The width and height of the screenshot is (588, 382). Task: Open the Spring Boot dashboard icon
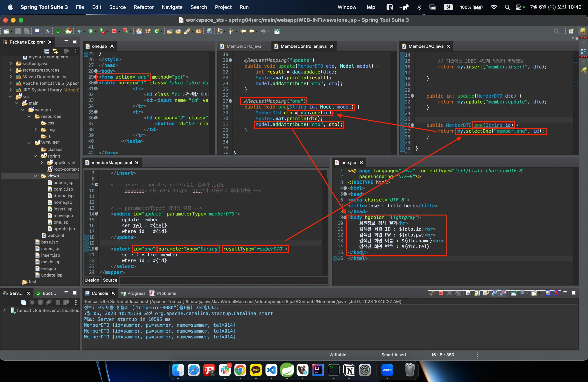coord(58,31)
